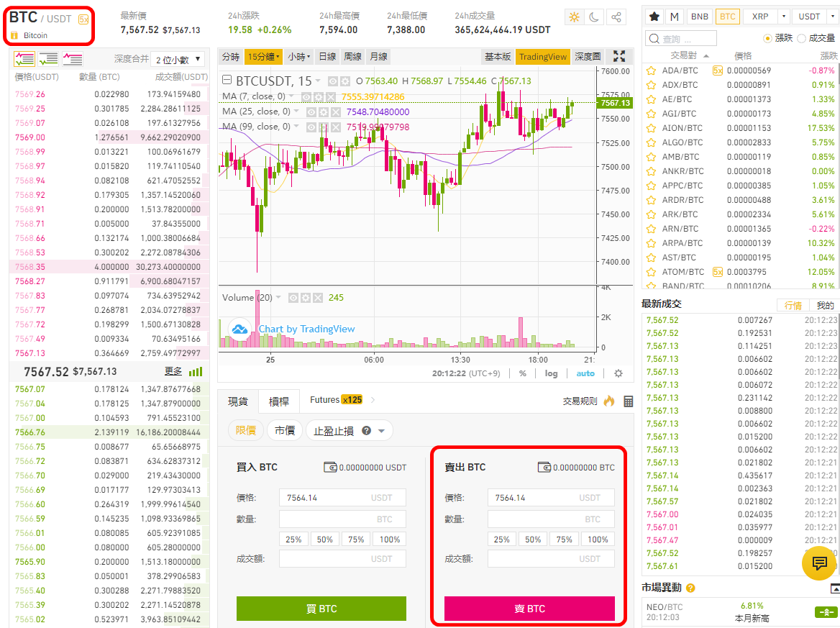Open the yellow chat support button
The width and height of the screenshot is (840, 628).
[819, 563]
